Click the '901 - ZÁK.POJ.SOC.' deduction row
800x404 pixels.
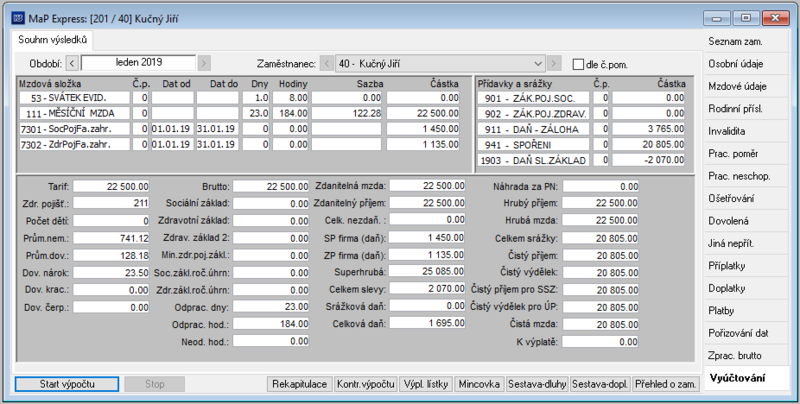pos(534,98)
